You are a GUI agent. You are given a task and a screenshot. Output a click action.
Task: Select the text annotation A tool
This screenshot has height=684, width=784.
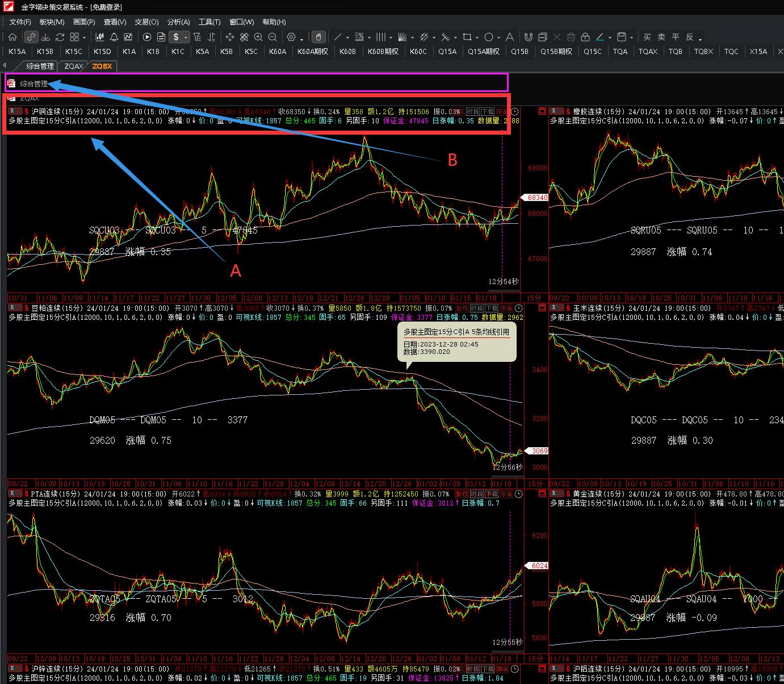509,37
